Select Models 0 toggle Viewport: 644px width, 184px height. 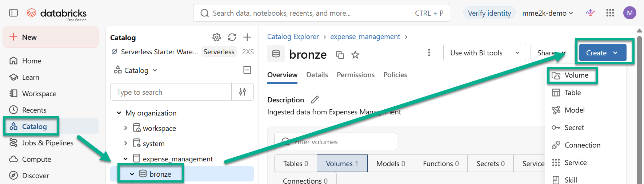pyautogui.click(x=391, y=164)
